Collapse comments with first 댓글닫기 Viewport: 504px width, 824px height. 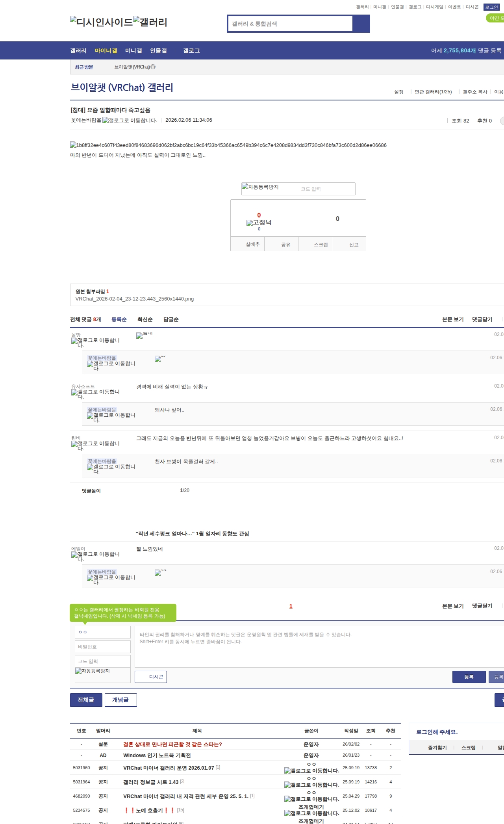point(482,319)
